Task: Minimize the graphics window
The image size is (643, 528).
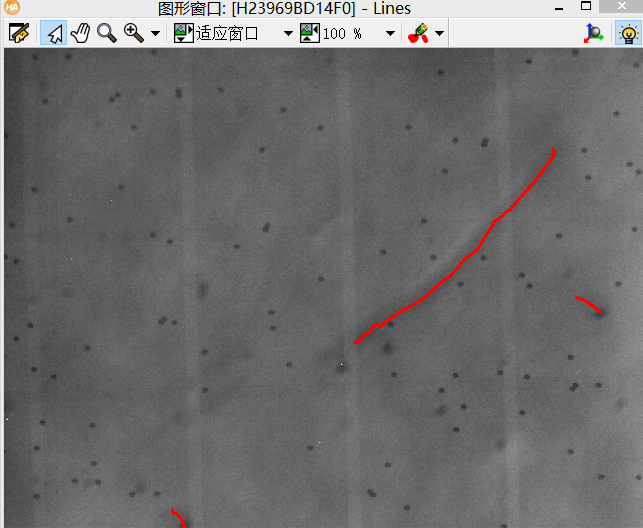Action: coord(559,8)
